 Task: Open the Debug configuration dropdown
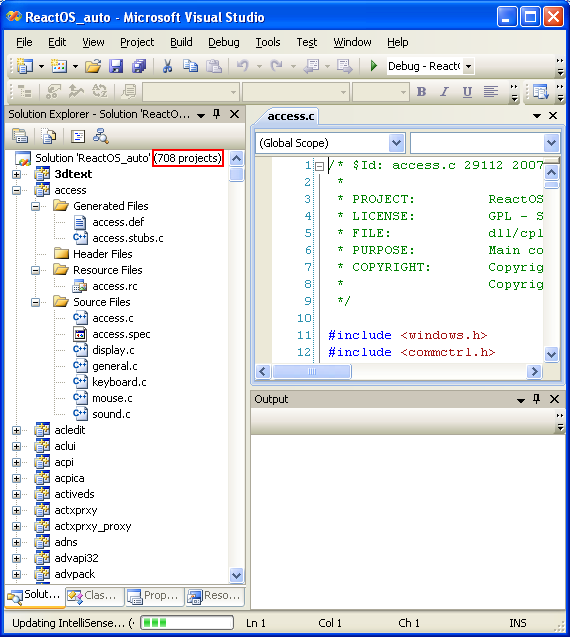coord(468,66)
